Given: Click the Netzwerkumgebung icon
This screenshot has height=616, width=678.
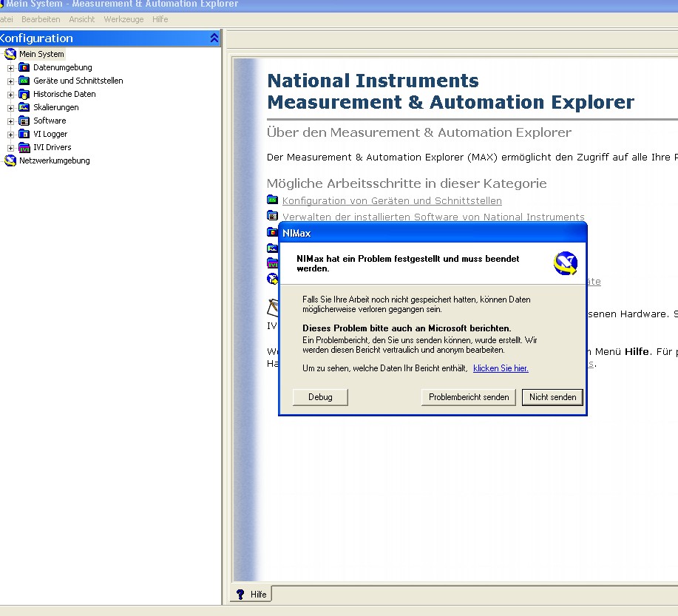Looking at the screenshot, I should pyautogui.click(x=10, y=160).
